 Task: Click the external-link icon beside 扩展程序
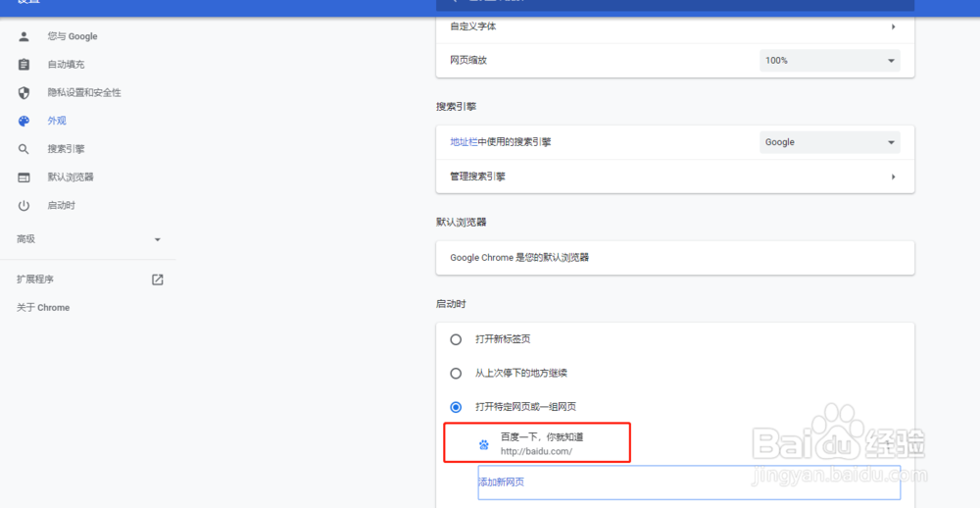tap(158, 279)
